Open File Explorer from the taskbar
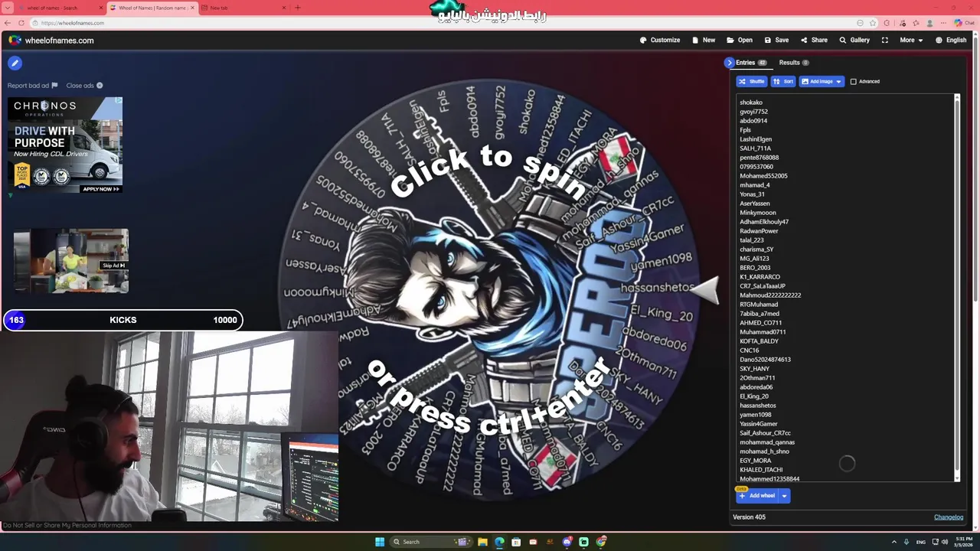980x551 pixels. [x=482, y=542]
